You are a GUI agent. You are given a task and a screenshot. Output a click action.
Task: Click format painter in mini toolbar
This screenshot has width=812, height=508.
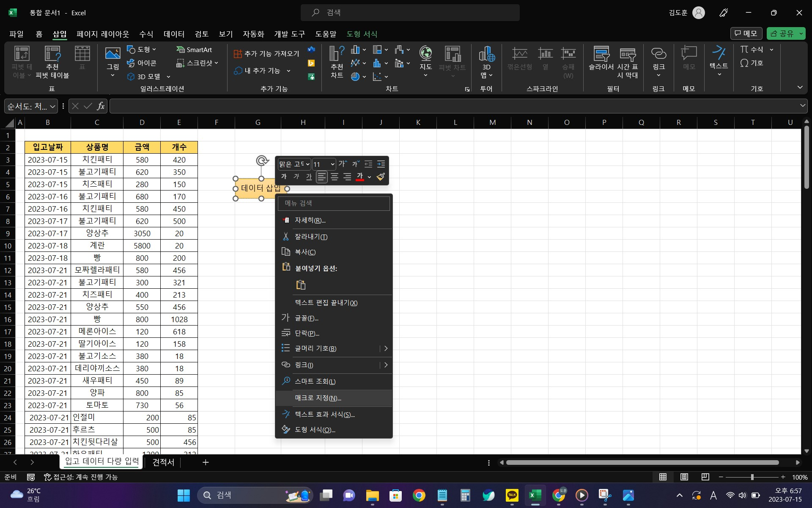(x=381, y=177)
